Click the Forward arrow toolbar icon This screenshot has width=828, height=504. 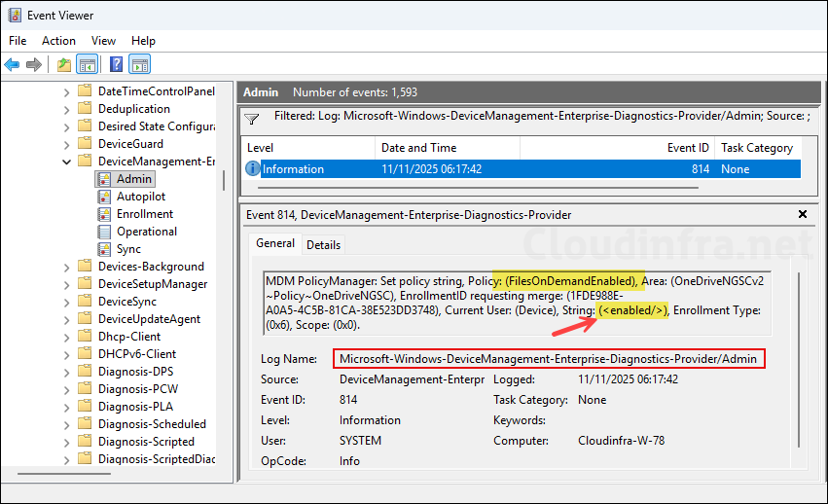click(34, 64)
